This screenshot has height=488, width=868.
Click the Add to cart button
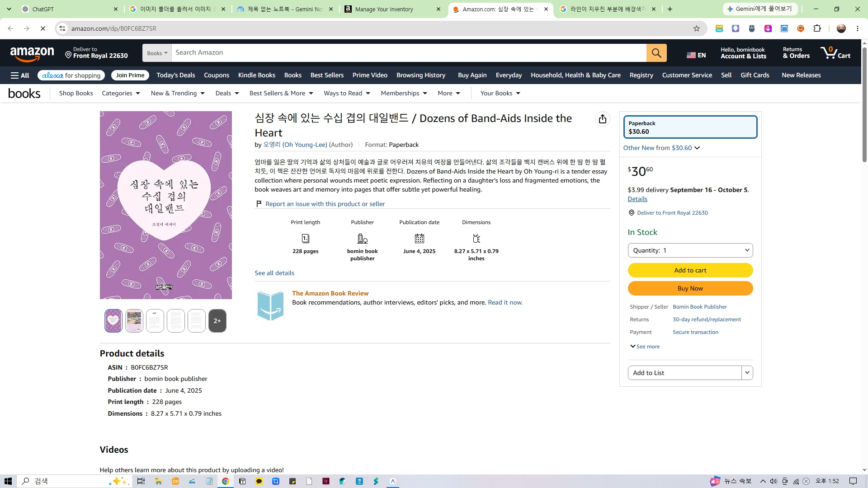(690, 270)
